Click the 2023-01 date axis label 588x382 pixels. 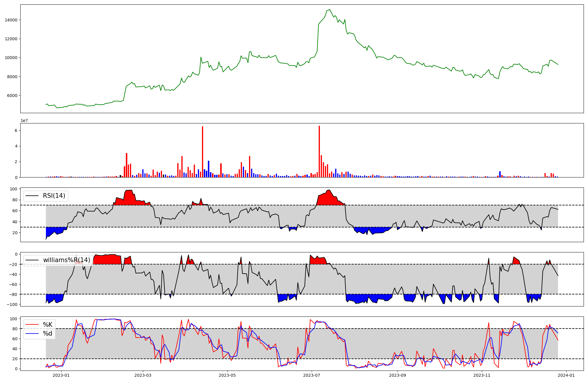tap(61, 375)
